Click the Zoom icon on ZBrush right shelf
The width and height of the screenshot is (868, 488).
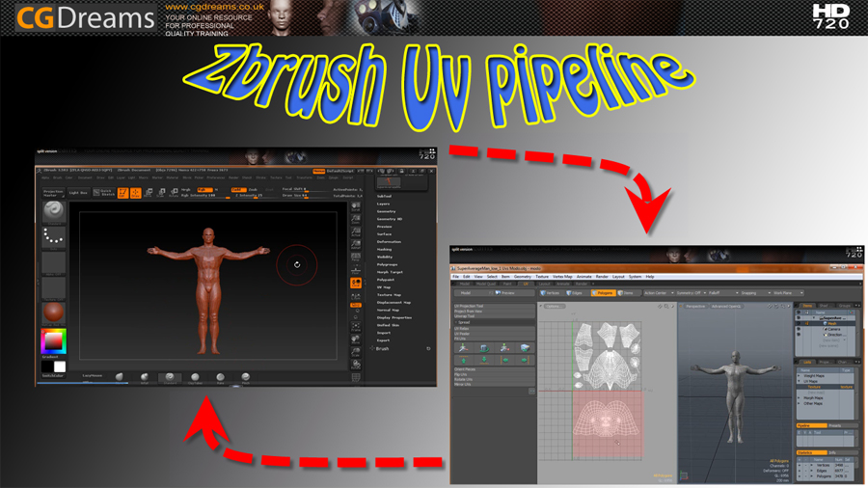coord(355,219)
